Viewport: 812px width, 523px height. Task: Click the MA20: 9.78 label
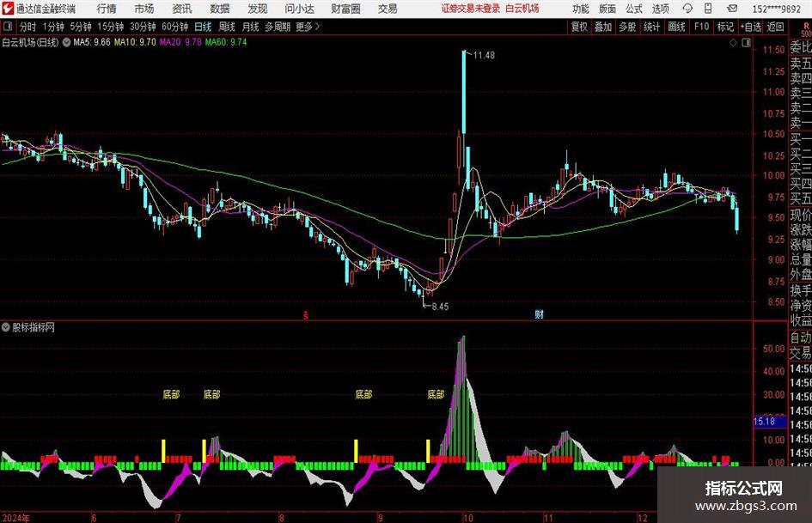click(180, 42)
